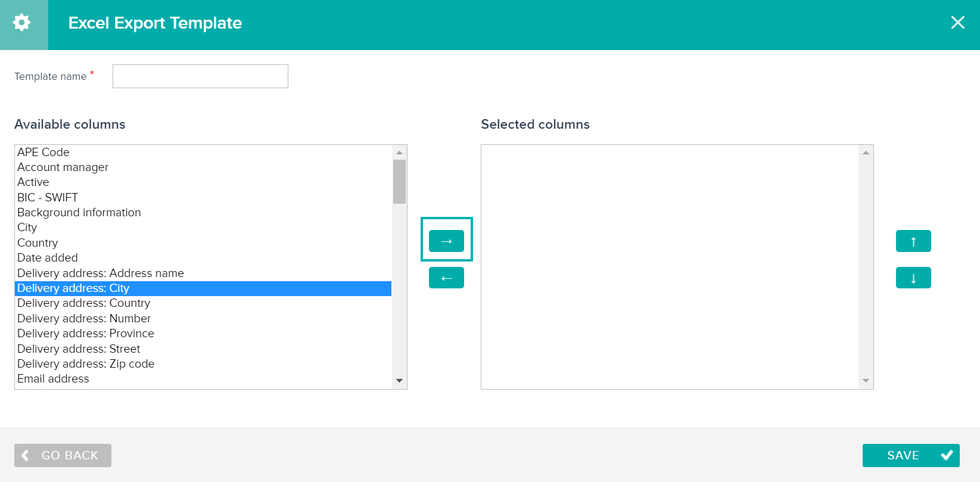Move selected column up with up arrow
This screenshot has width=980, height=482.
click(913, 241)
